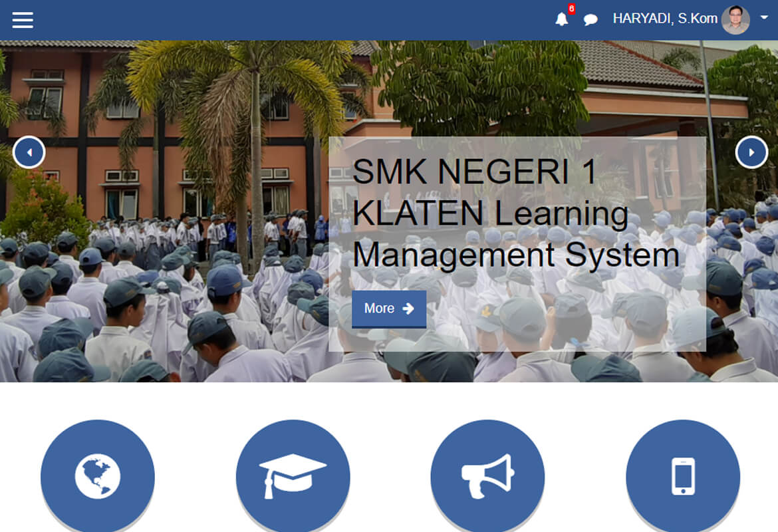Click the graduation cap circle icon
This screenshot has width=778, height=532.
(293, 476)
